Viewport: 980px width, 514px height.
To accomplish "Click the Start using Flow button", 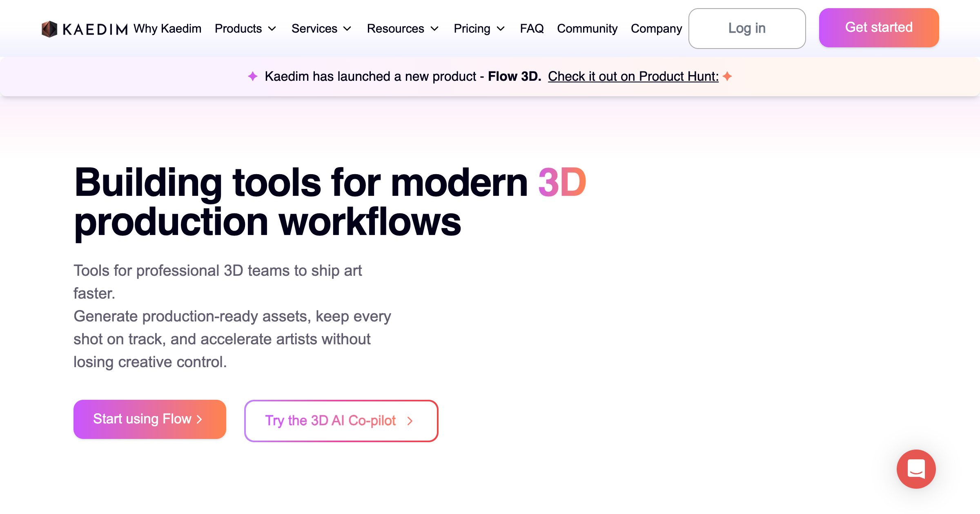I will (149, 419).
